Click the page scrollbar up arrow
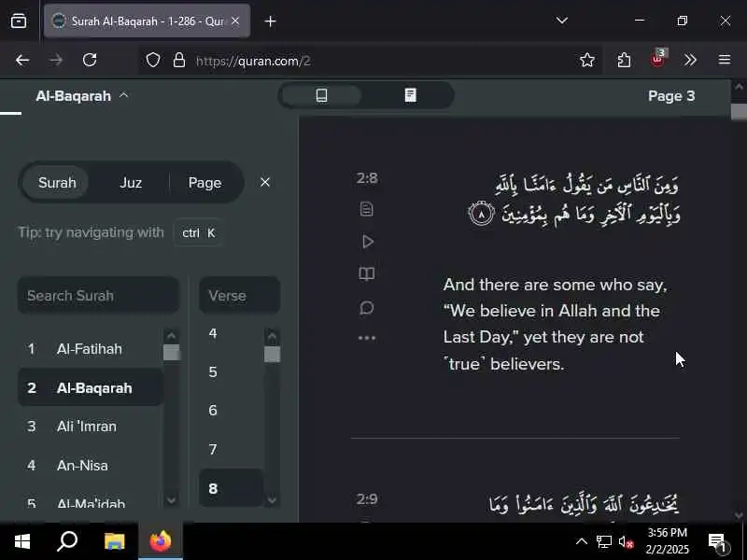The height and width of the screenshot is (560, 747). point(739,87)
